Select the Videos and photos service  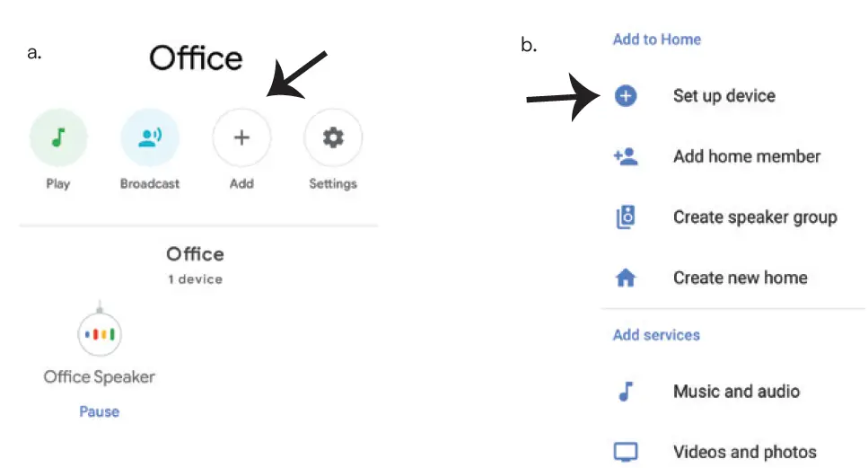(x=744, y=452)
